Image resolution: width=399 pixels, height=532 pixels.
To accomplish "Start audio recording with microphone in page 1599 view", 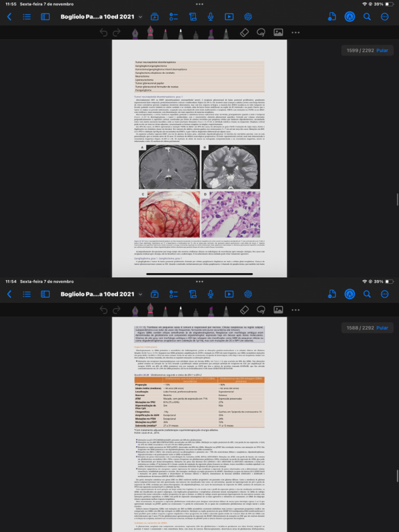I will (x=211, y=17).
